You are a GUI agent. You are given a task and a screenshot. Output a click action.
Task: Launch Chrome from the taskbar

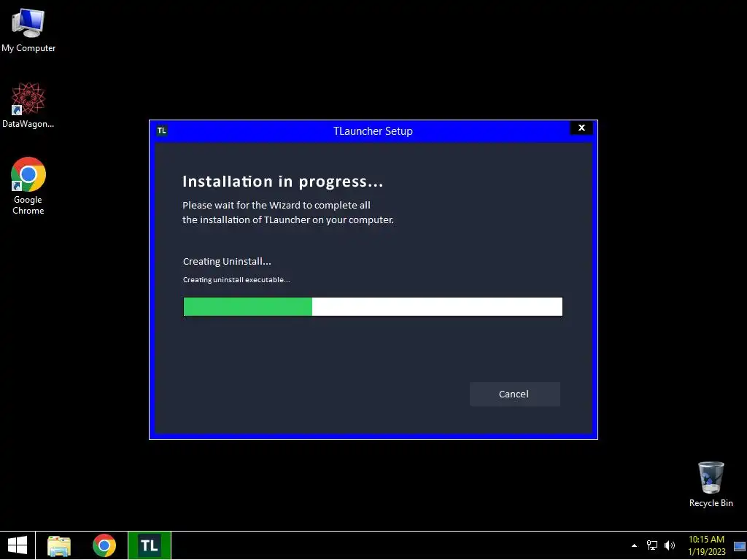tap(104, 545)
